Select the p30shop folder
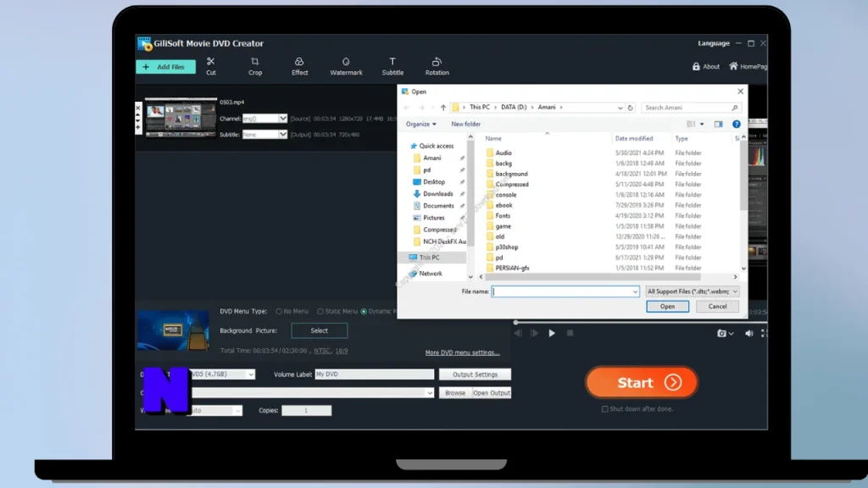This screenshot has height=488, width=868. point(507,247)
